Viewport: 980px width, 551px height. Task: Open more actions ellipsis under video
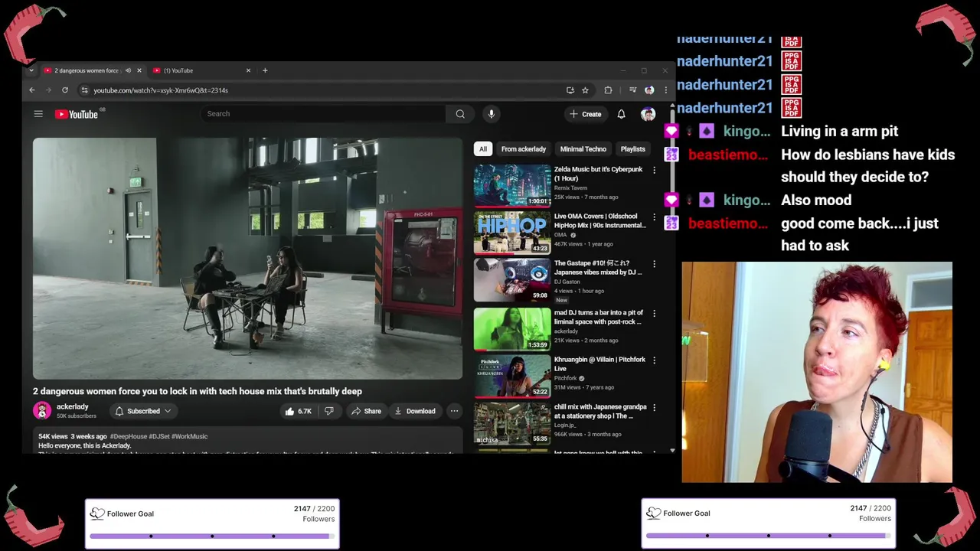pyautogui.click(x=454, y=411)
